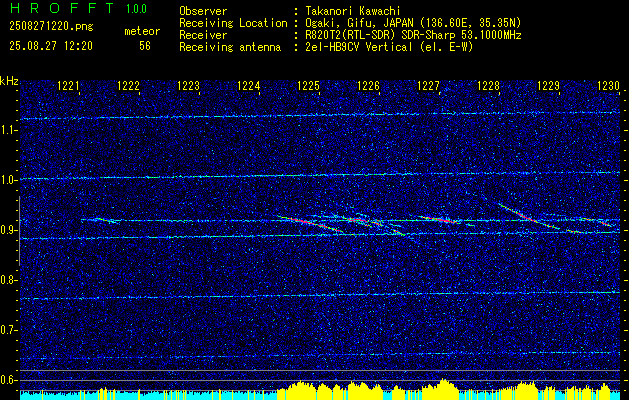Select the 1222 time marker
Viewport: 629px width, 400px height.
pos(128,86)
